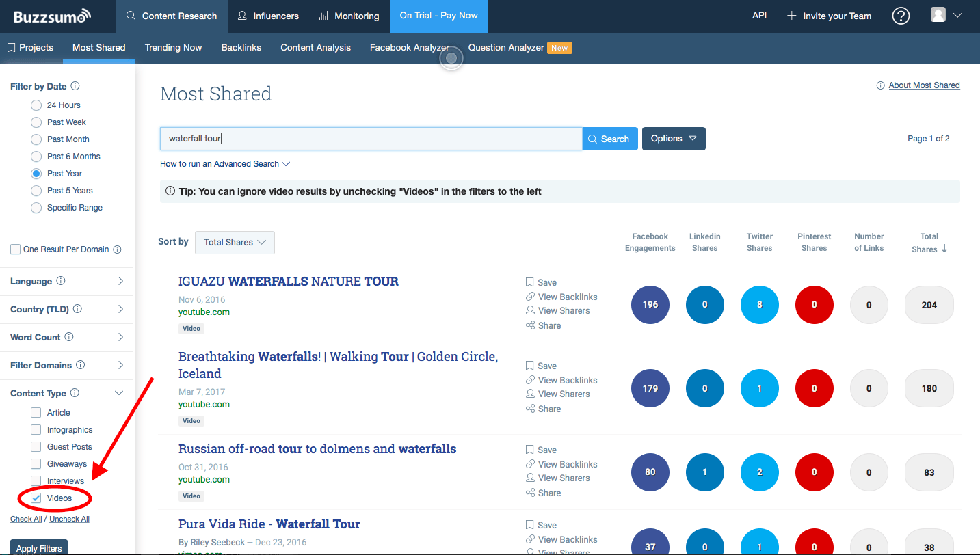This screenshot has width=980, height=555.
Task: Open the Sort by Total Shares dropdown
Action: (235, 242)
